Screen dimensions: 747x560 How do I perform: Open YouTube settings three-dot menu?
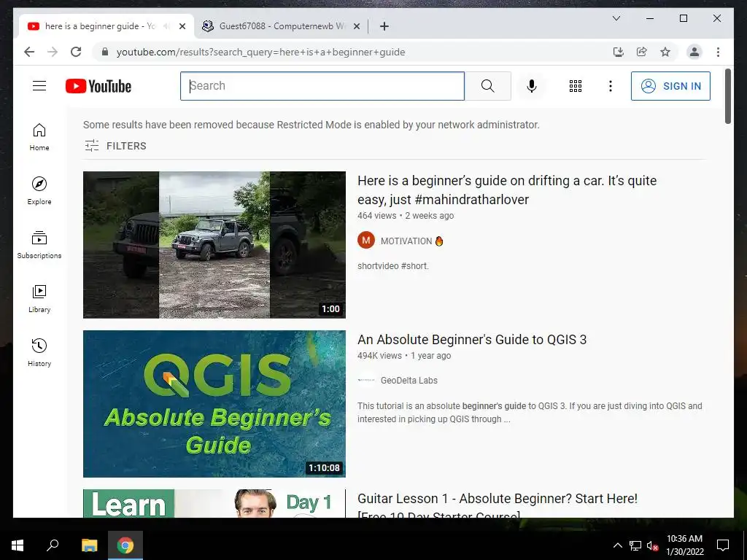pyautogui.click(x=611, y=86)
